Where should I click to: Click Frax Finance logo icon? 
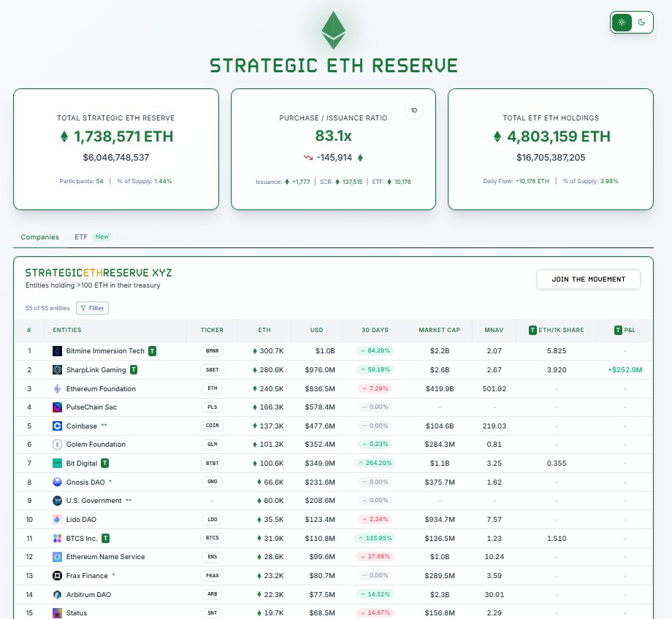pyautogui.click(x=57, y=575)
